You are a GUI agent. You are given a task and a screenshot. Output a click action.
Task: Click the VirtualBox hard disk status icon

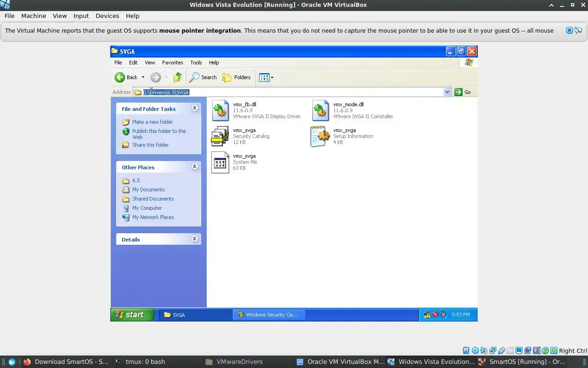466,351
